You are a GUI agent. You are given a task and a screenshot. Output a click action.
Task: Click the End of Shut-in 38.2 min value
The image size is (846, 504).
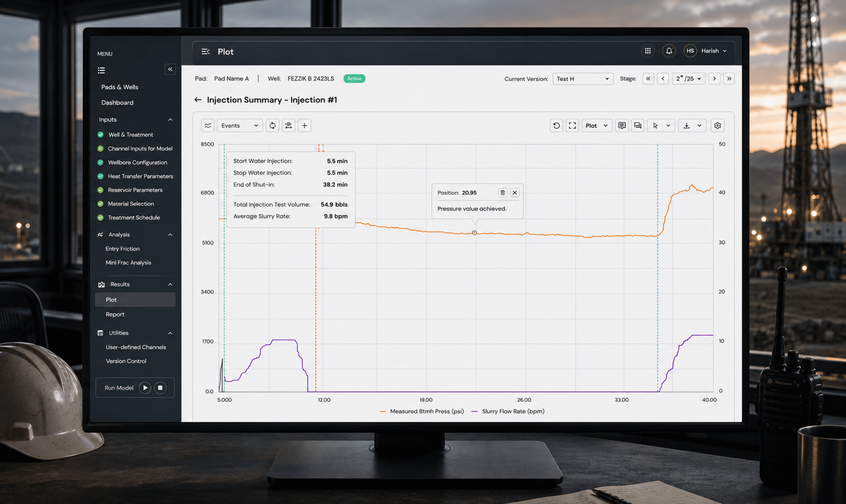coord(335,184)
